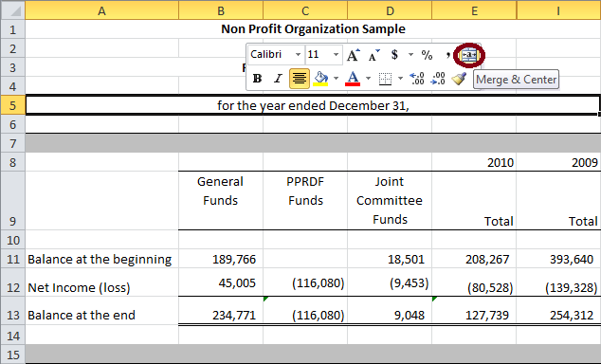Apply the yellow Fill Color bucket
The height and width of the screenshot is (364, 601).
(320, 79)
